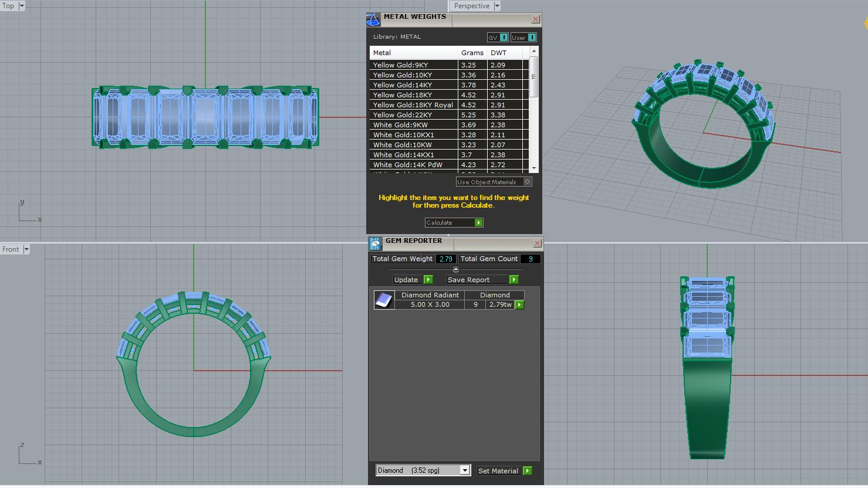
Task: Click green arrow beside 2.79tw gem row
Action: coord(519,305)
